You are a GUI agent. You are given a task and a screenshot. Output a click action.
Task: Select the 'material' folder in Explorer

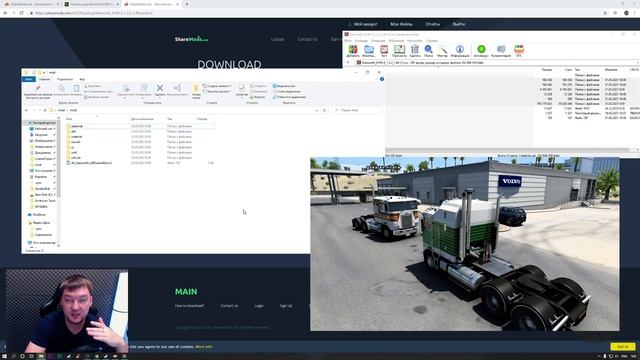tap(76, 137)
